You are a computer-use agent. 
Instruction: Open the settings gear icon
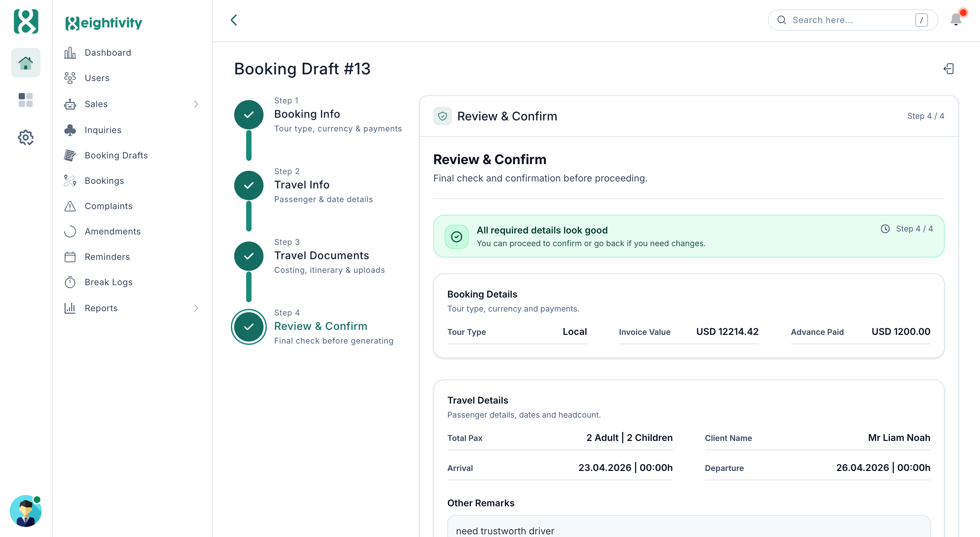[25, 137]
